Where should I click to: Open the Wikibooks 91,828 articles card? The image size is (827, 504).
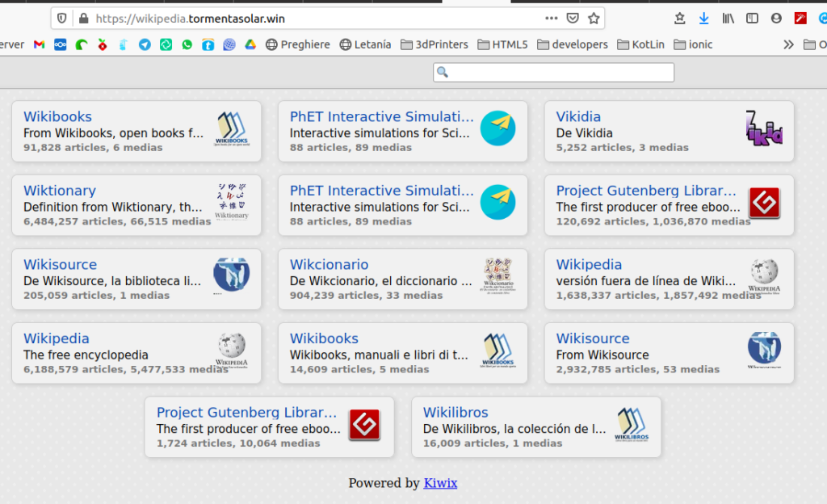(136, 132)
